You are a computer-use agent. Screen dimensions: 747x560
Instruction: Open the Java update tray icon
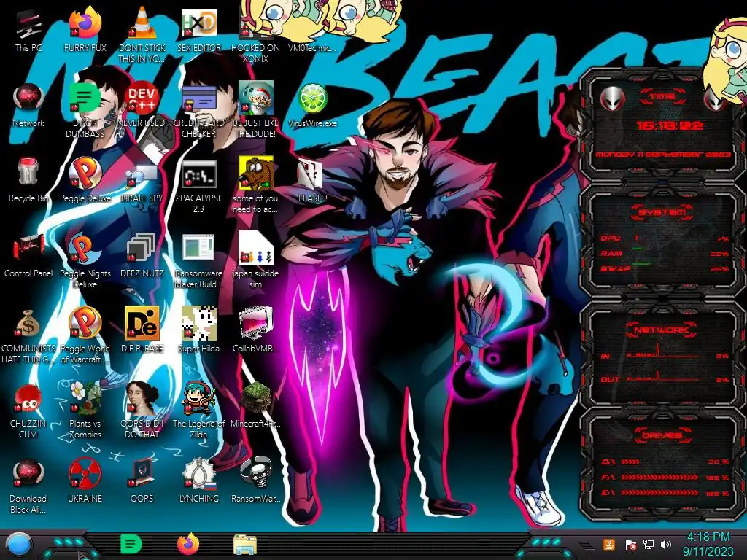[609, 545]
